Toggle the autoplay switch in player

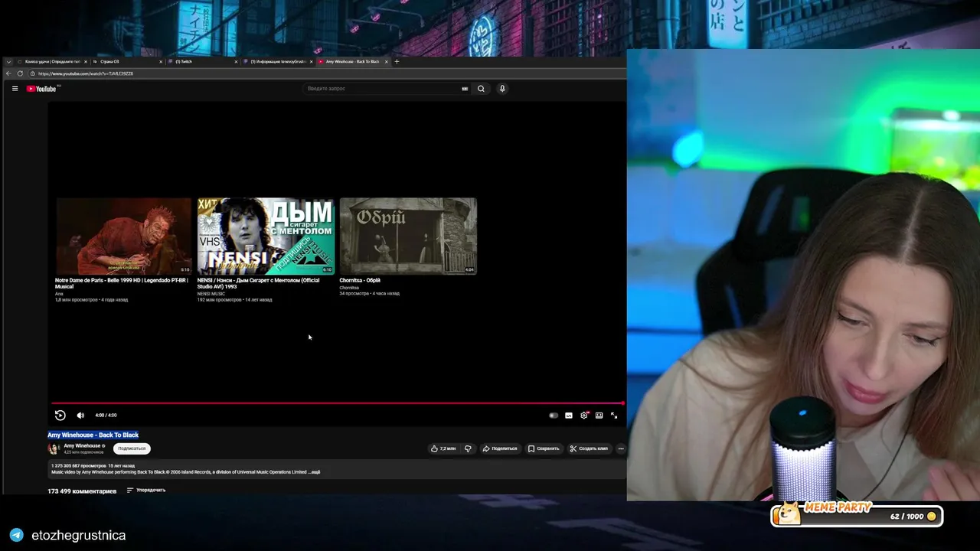click(x=554, y=416)
